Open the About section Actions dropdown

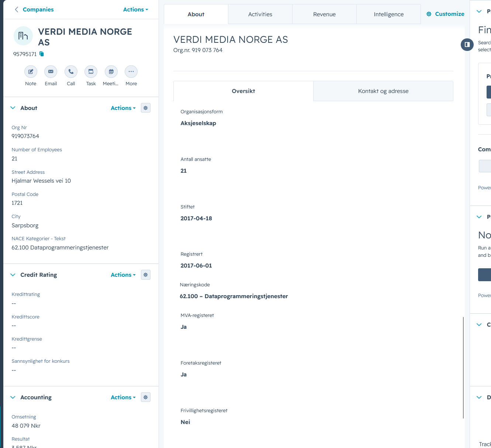(x=123, y=108)
